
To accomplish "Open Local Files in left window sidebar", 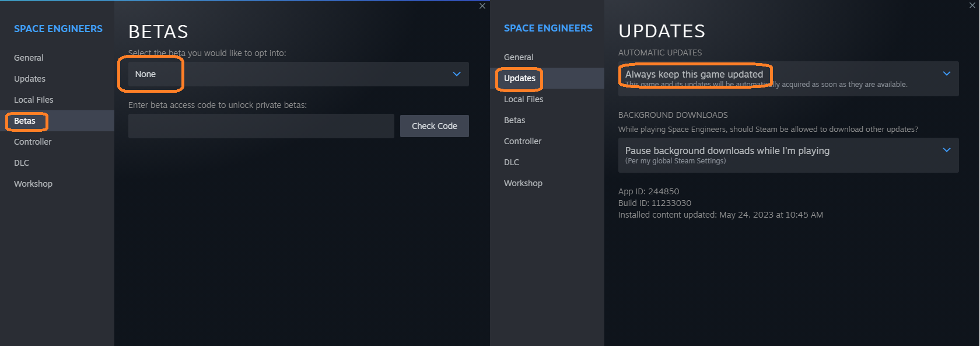I will 34,100.
